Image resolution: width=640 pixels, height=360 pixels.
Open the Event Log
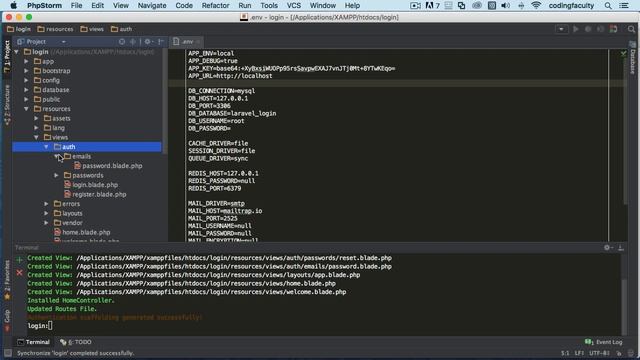[x=604, y=342]
